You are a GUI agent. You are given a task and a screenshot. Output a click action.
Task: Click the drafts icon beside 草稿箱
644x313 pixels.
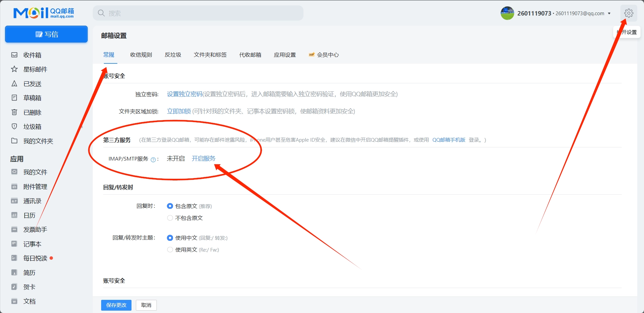point(14,98)
